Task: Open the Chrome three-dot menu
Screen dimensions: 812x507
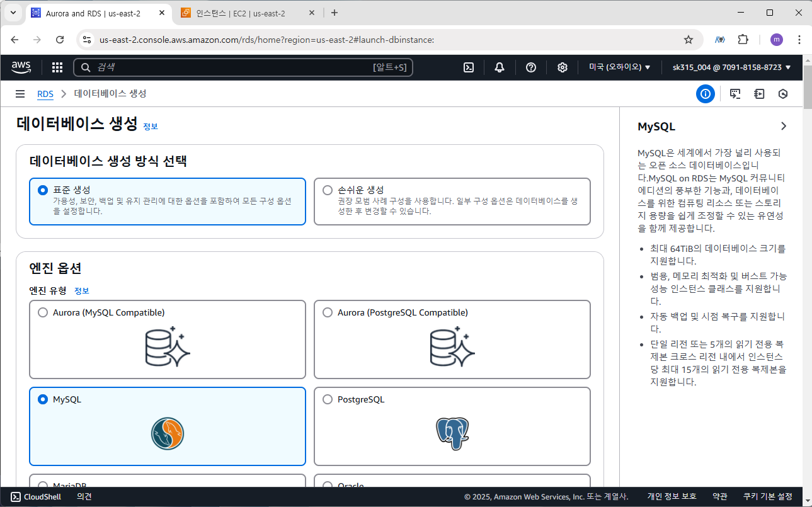Action: [799, 40]
